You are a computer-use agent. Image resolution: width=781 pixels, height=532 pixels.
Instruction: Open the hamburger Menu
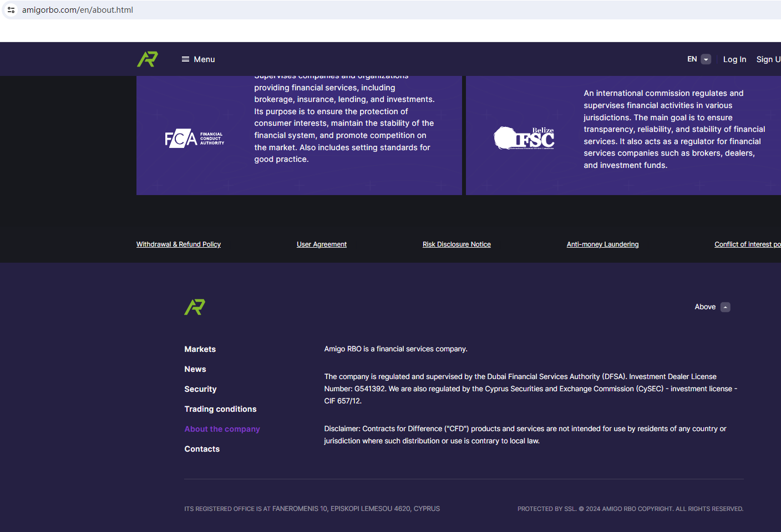pyautogui.click(x=198, y=59)
